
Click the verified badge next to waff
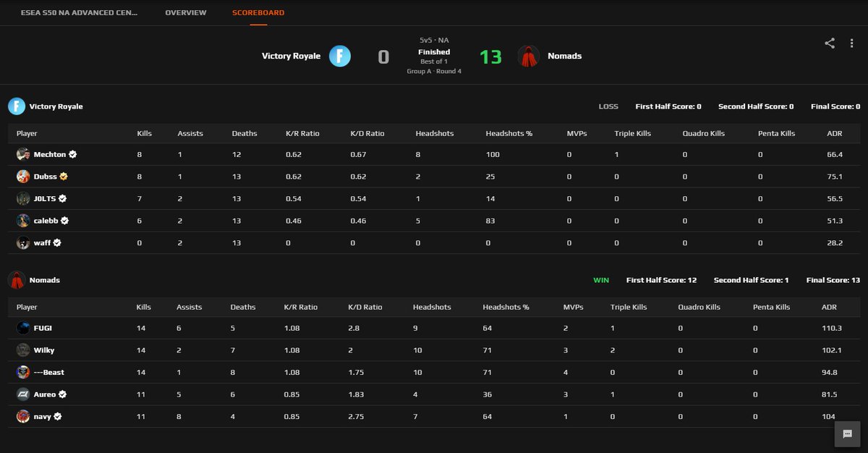click(x=57, y=243)
